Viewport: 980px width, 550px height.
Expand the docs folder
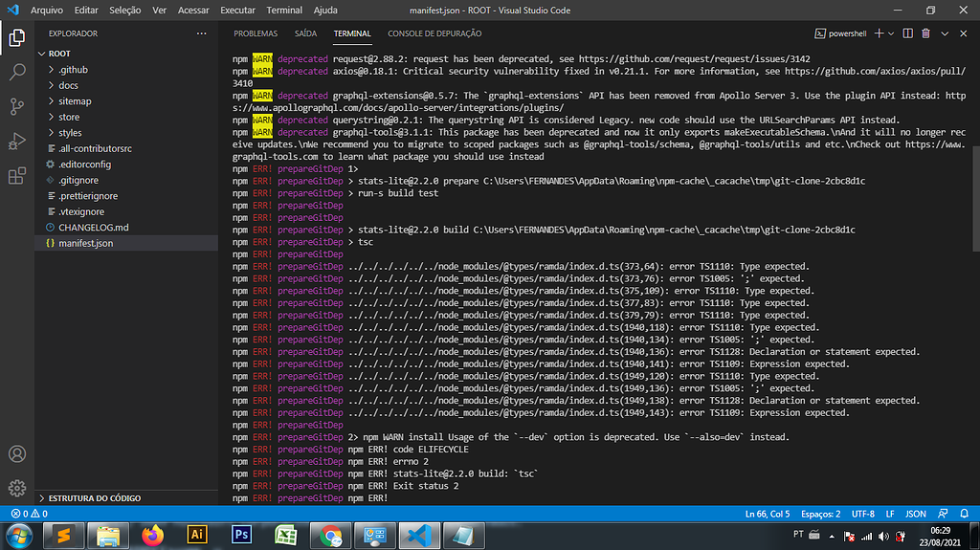126,86
